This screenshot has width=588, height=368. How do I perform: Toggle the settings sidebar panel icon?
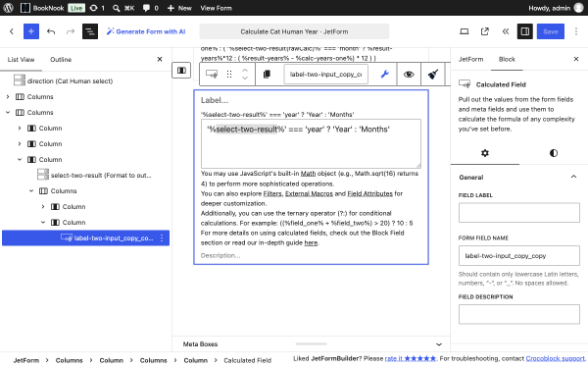click(x=525, y=31)
